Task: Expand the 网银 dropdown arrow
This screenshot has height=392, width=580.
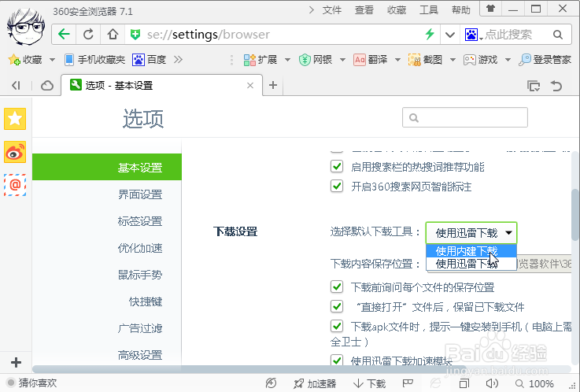Action: point(342,60)
